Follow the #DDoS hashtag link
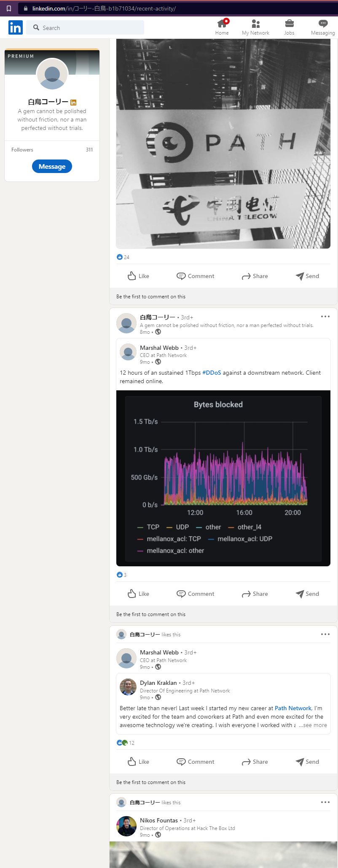Viewport: 338px width, 868px height. coord(212,373)
